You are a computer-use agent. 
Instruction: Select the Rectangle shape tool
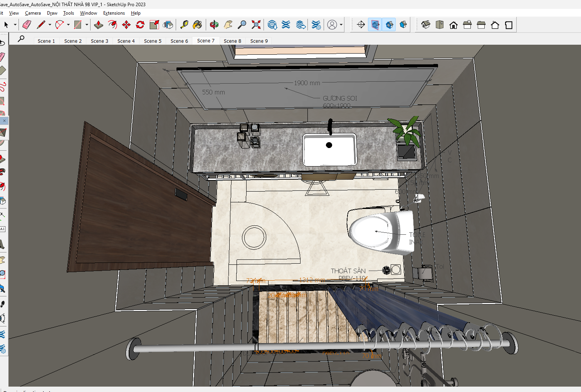(x=78, y=25)
